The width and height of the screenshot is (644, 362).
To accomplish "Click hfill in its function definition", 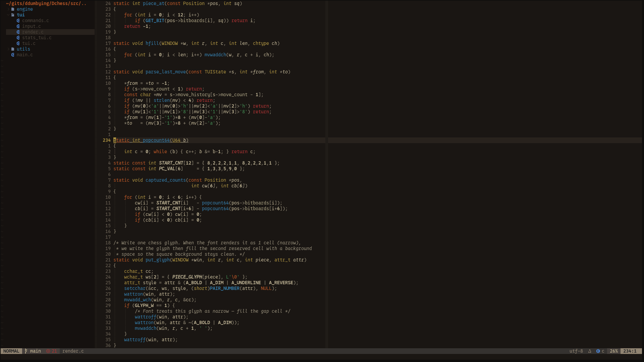I will [152, 44].
